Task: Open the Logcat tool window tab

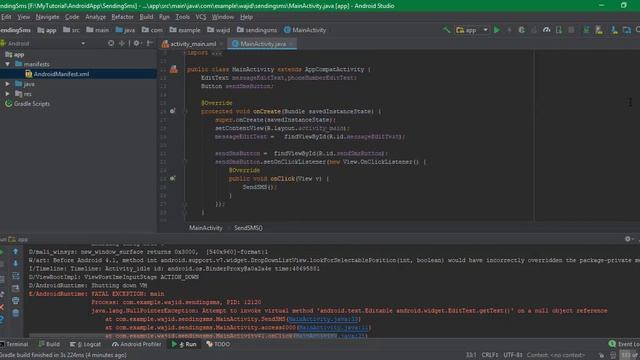Action: tap(85, 344)
